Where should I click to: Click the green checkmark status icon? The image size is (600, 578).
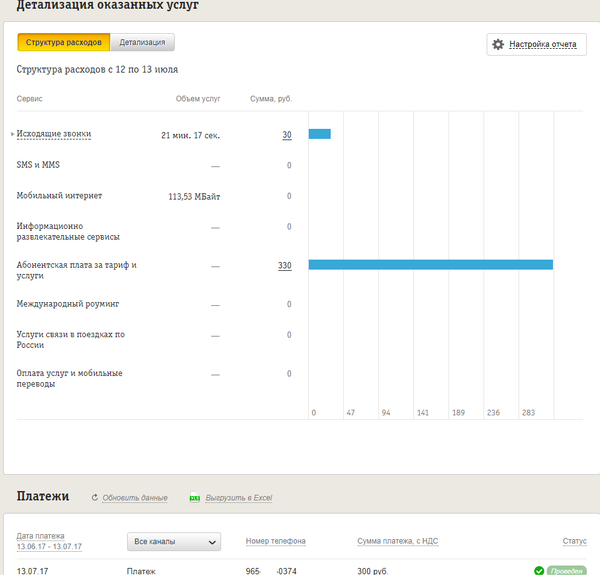[x=539, y=571]
